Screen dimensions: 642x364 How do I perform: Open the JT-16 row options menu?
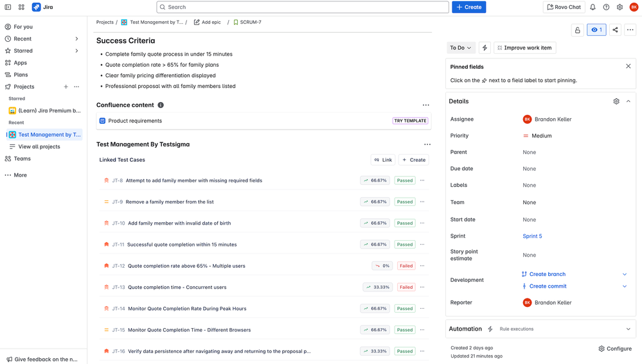tap(422, 351)
